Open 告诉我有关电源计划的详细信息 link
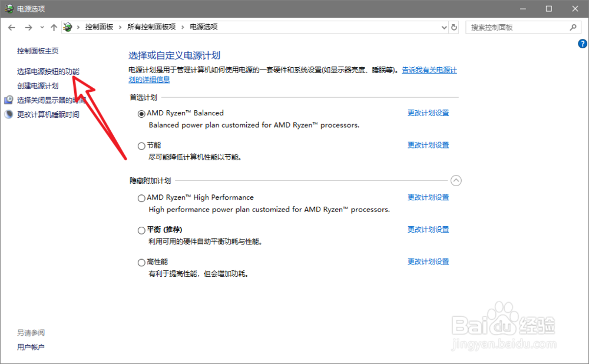Image resolution: width=589 pixels, height=364 pixels. 429,70
